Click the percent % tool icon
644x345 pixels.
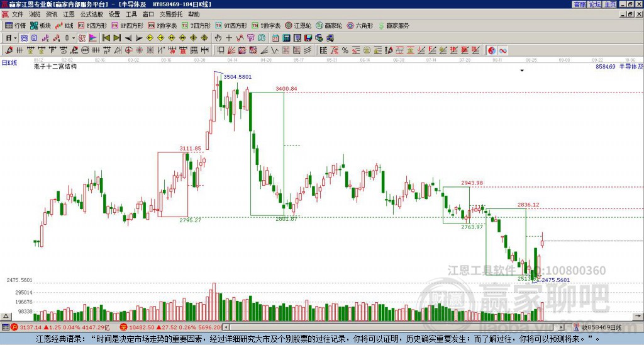pos(345,50)
